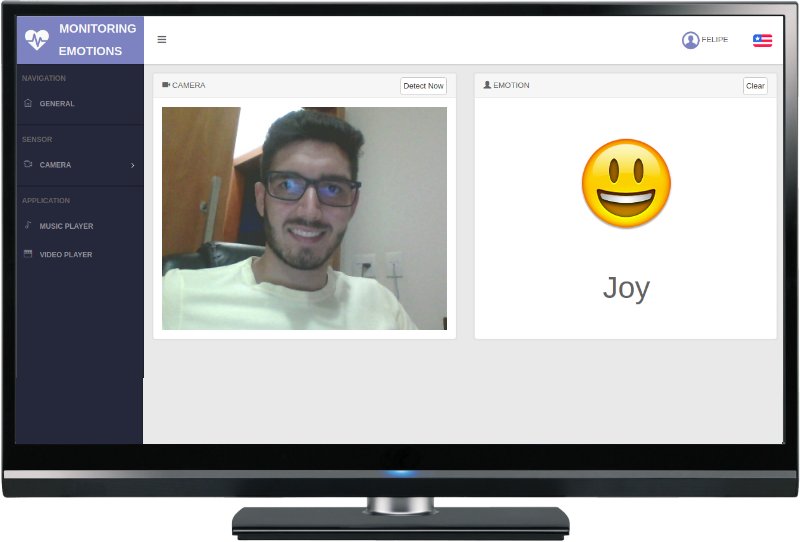Click the webcam image preview

[x=304, y=218]
